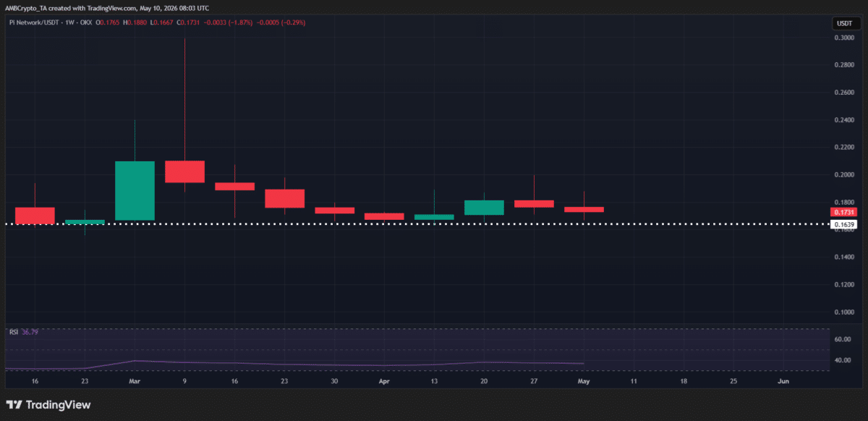Image resolution: width=868 pixels, height=421 pixels.
Task: Click the 0.2000 price axis label
Action: tap(844, 175)
